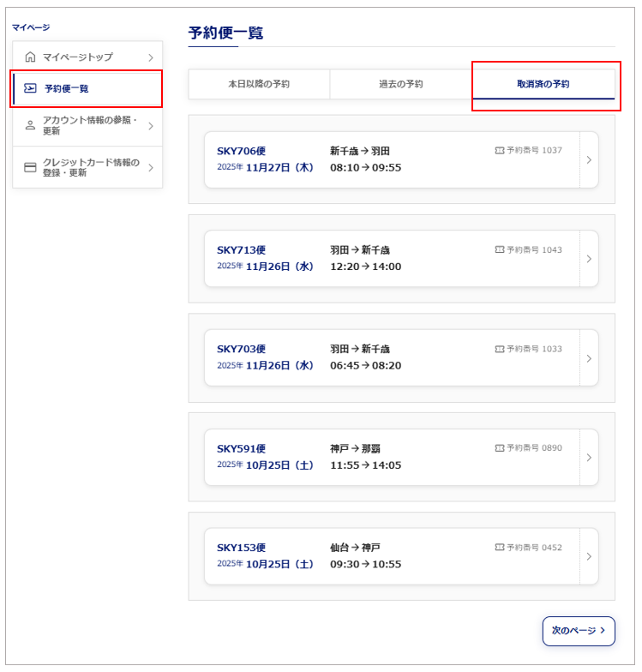Viewport: 642px width, 672px height.
Task: Click the SKY703便 flight number
Action: click(242, 349)
